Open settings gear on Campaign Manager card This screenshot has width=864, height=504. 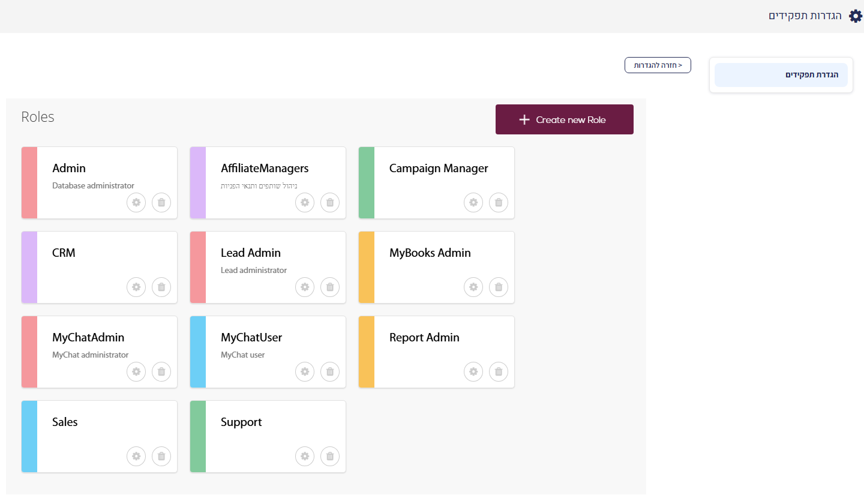click(473, 203)
